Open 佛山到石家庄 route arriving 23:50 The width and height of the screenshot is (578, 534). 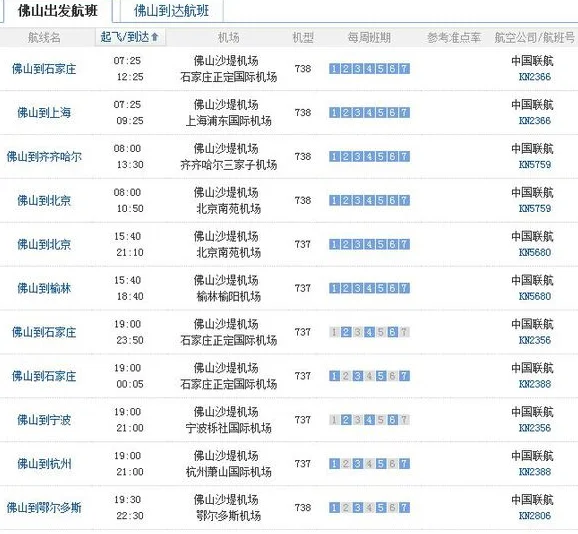pyautogui.click(x=44, y=332)
